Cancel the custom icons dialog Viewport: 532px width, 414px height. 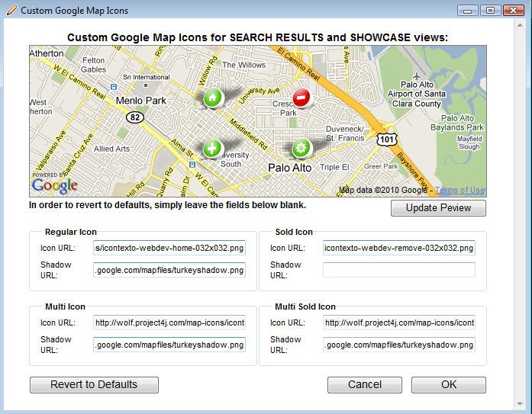click(x=365, y=384)
